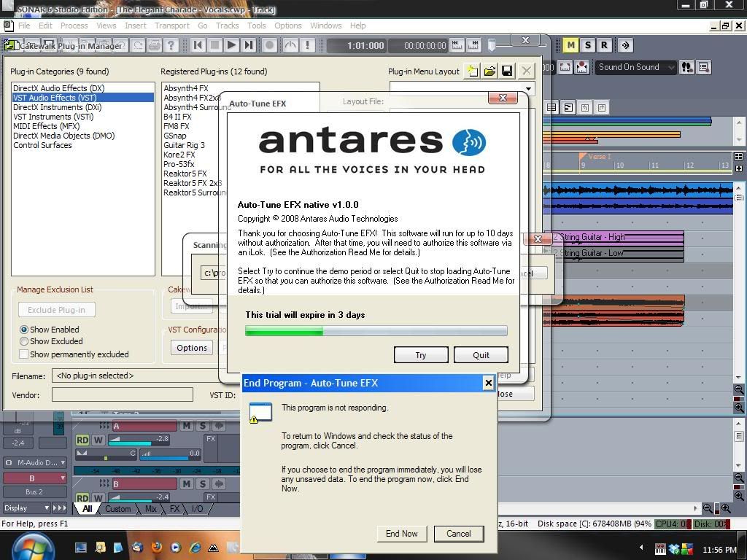This screenshot has height=560, width=747.
Task: Mute track B in the track pane
Action: click(x=186, y=484)
